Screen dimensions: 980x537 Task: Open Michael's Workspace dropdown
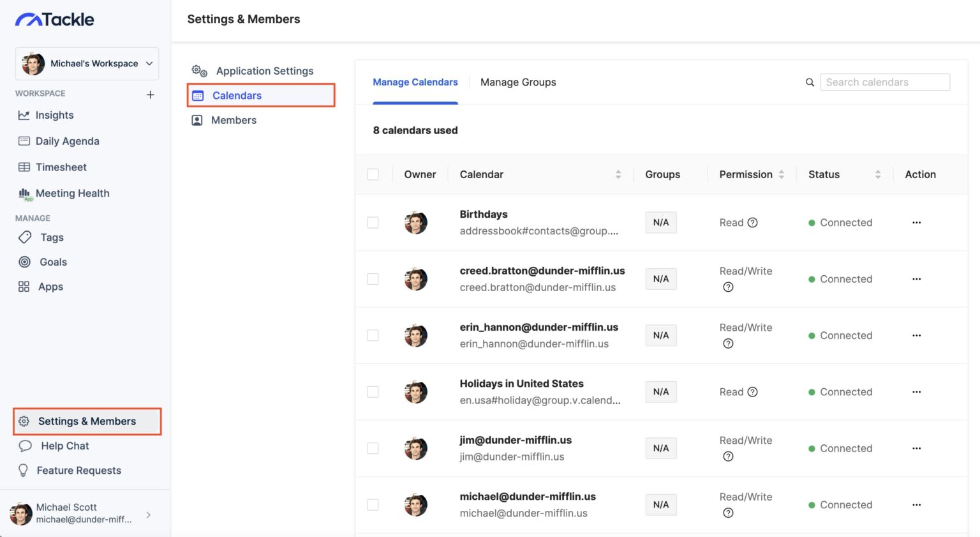pyautogui.click(x=87, y=64)
